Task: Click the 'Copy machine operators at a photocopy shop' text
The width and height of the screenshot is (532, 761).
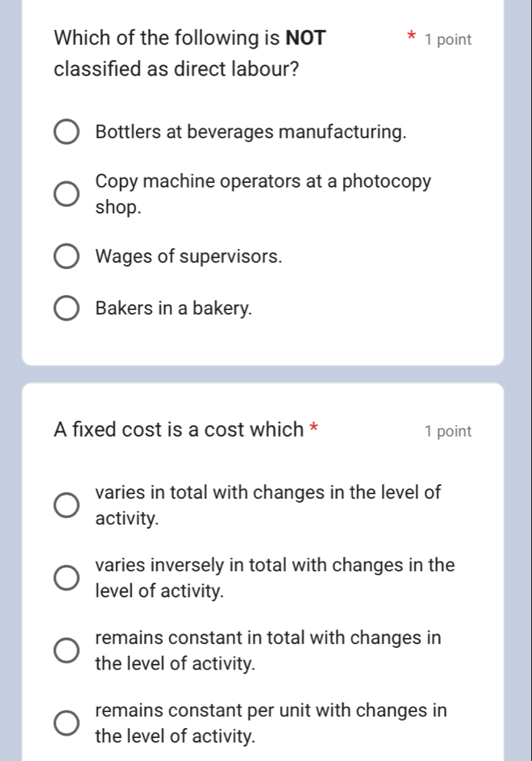Action: [x=263, y=194]
